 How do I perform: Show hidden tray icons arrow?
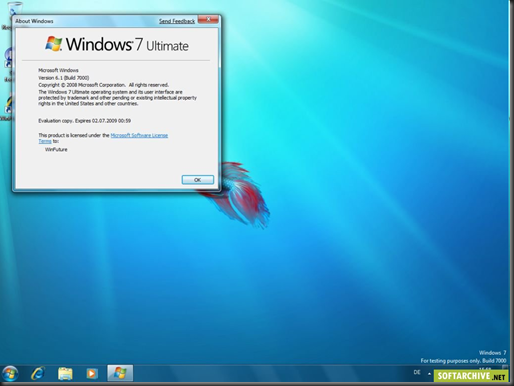point(429,373)
